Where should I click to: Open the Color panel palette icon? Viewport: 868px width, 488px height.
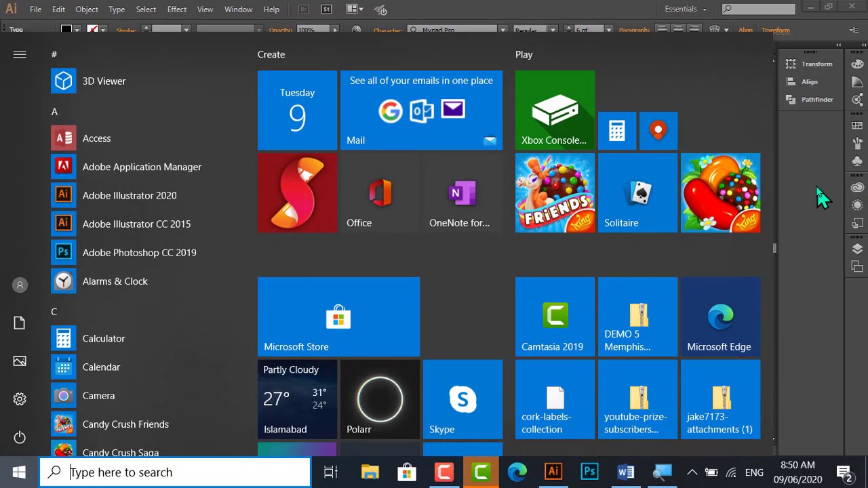tap(857, 64)
